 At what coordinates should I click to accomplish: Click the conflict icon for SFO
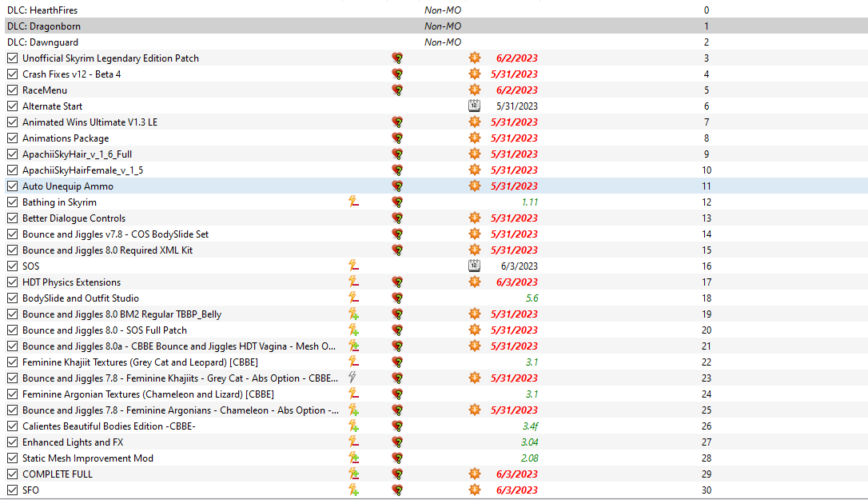[353, 490]
